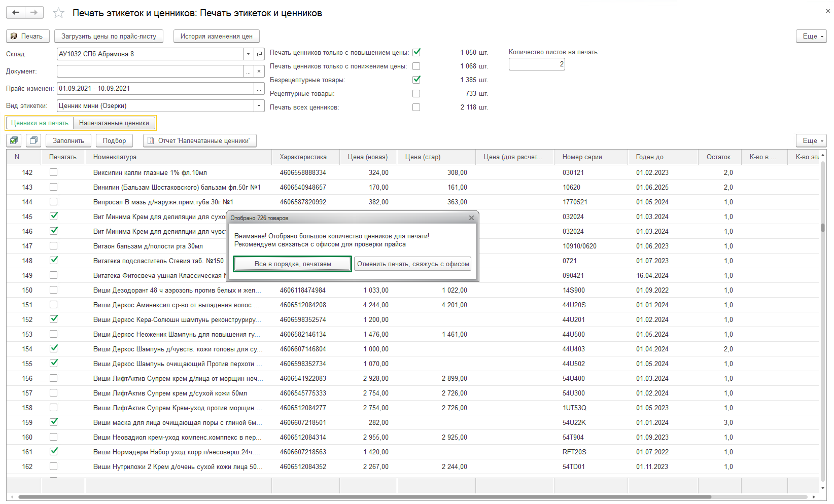Click the forward navigation arrow
Viewport: 834px width, 504px height.
point(34,13)
